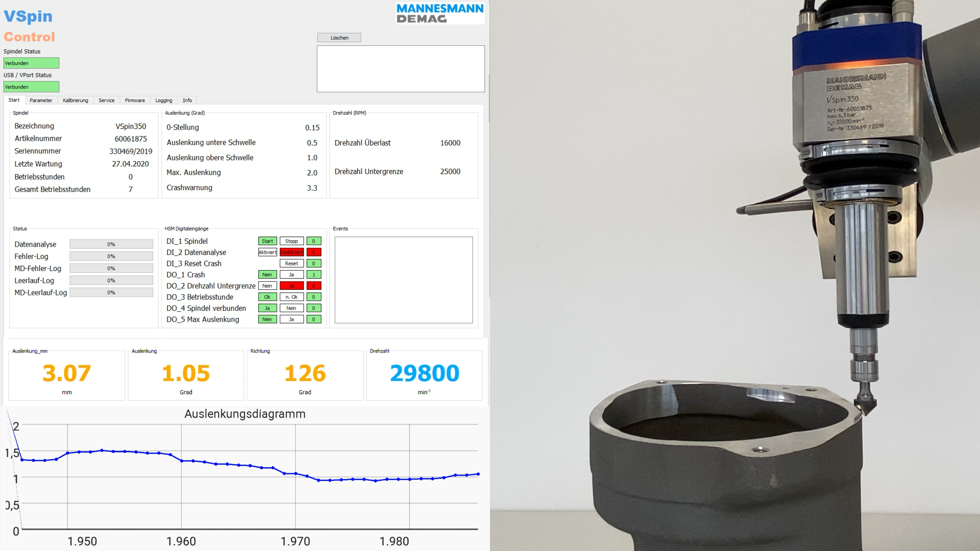Click Auslenkung value 1.05 Grad
The height and width of the screenshot is (551, 980).
coord(186,373)
